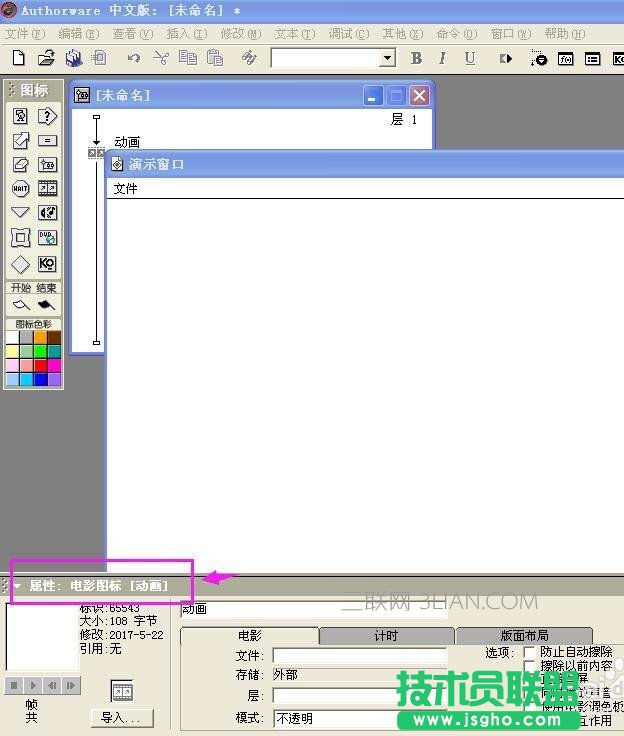Pick the black Stop flag
The image size is (624, 736).
pos(46,305)
